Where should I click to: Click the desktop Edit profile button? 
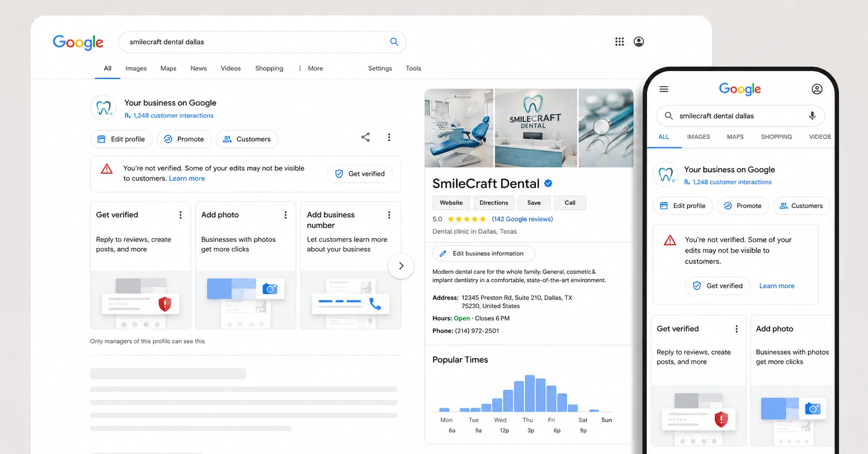[121, 139]
